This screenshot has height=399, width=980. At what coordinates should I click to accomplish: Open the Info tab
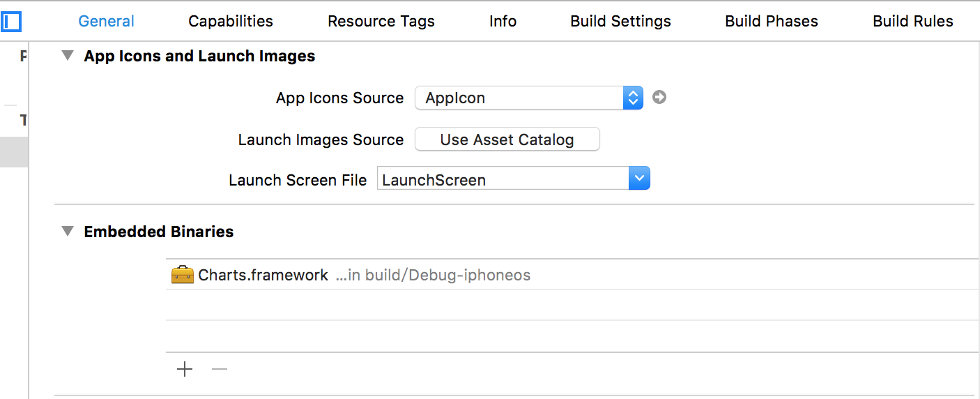(503, 22)
